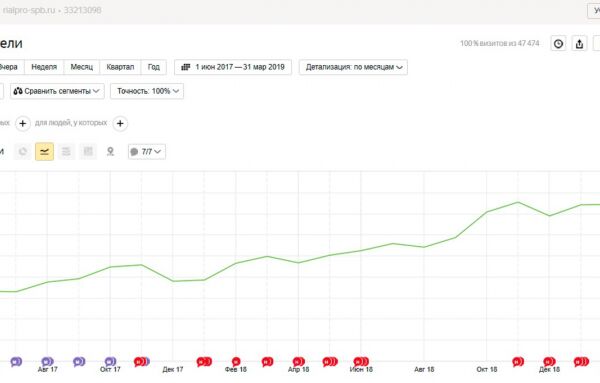Viewport: 600px width, 383px height.
Task: Select the Год period tab
Action: 153,67
